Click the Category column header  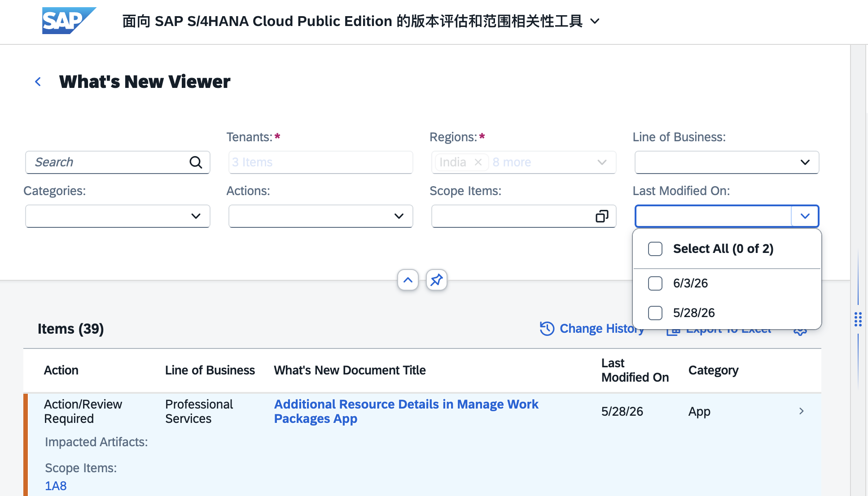(x=714, y=370)
